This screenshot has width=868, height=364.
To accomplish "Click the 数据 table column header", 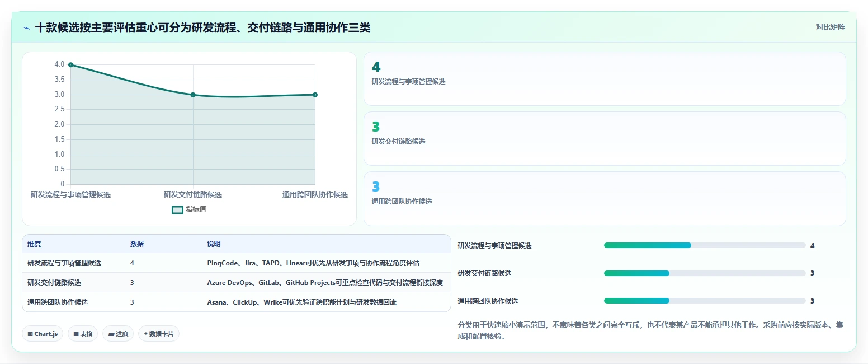I will pos(137,244).
